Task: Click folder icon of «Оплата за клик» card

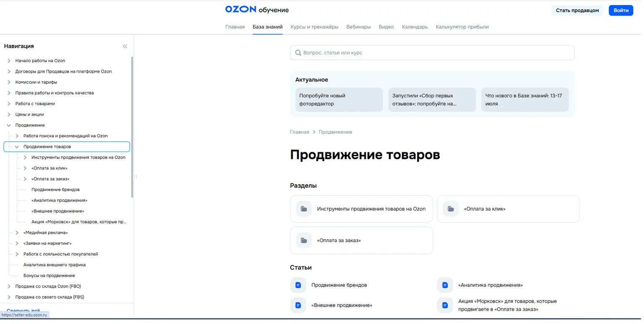Action: tap(451, 209)
